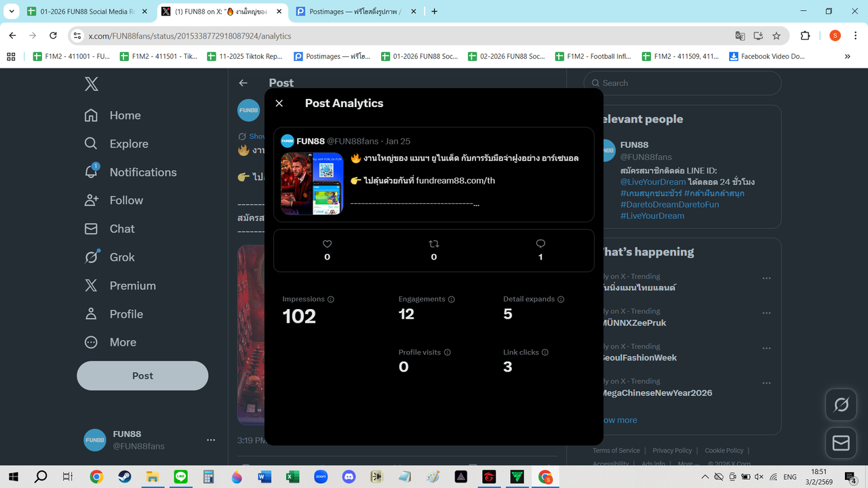Open Grok in sidebar
Image resolution: width=868 pixels, height=488 pixels.
[x=109, y=258]
